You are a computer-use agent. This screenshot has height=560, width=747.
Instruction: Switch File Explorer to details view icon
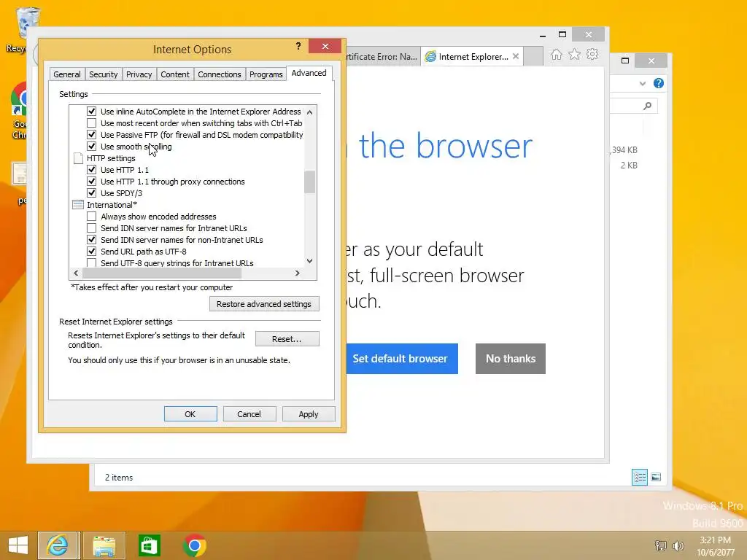639,477
